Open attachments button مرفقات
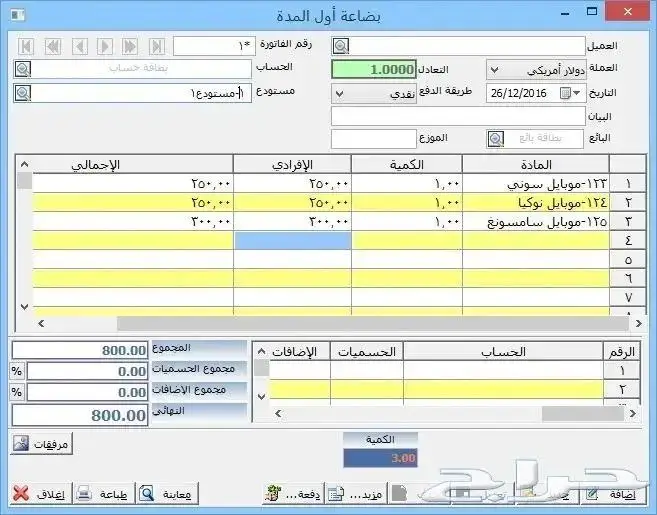The height and width of the screenshot is (515, 657). click(41, 444)
